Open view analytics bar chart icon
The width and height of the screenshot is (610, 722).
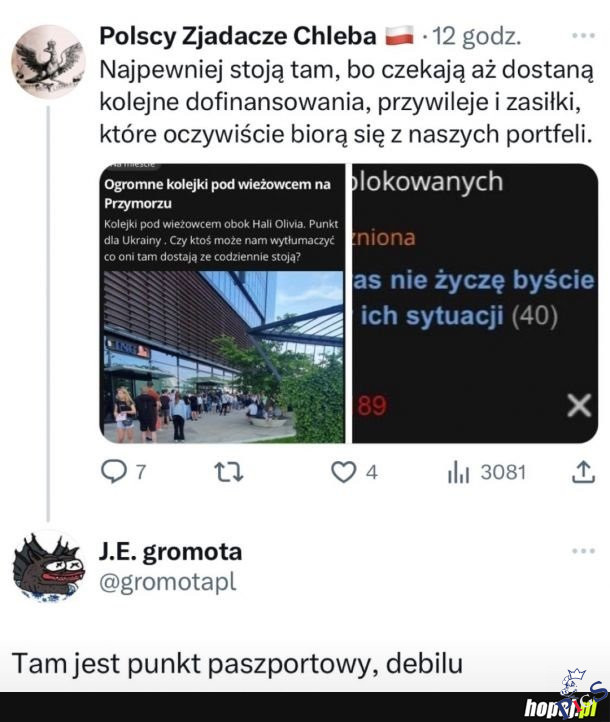pos(458,473)
